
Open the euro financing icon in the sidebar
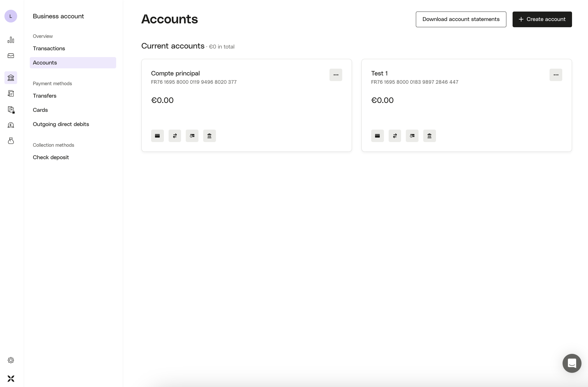(11, 125)
